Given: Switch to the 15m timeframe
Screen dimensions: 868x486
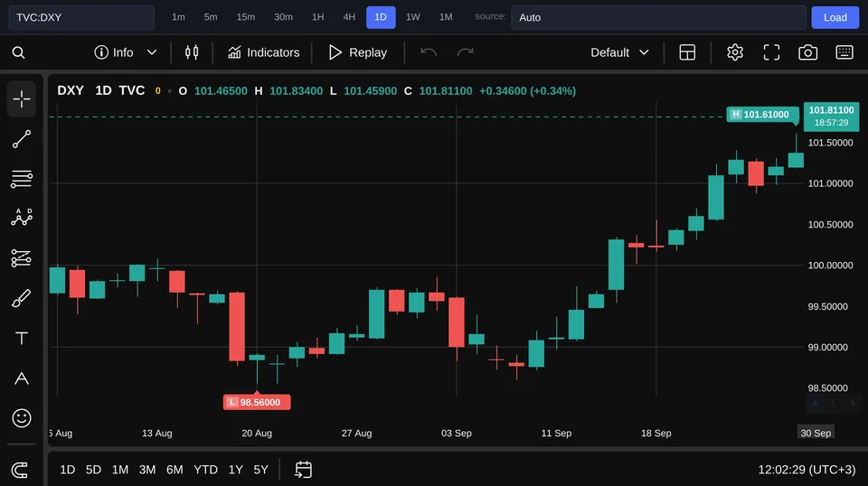Looking at the screenshot, I should (x=246, y=17).
